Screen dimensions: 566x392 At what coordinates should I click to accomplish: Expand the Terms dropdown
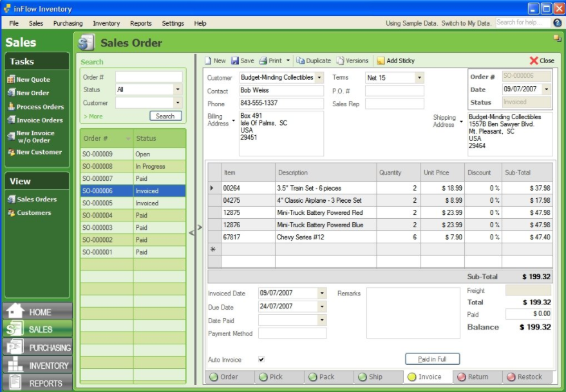419,78
